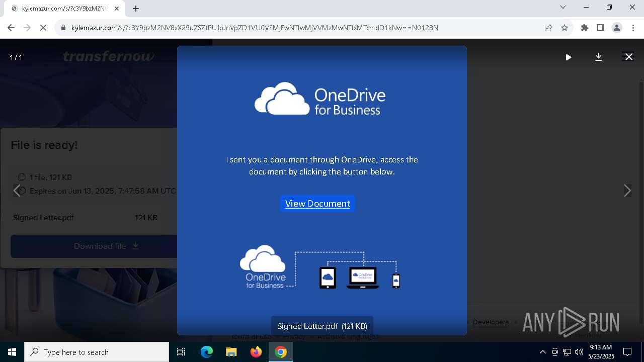
Task: Click the transfernow logo
Action: (109, 56)
